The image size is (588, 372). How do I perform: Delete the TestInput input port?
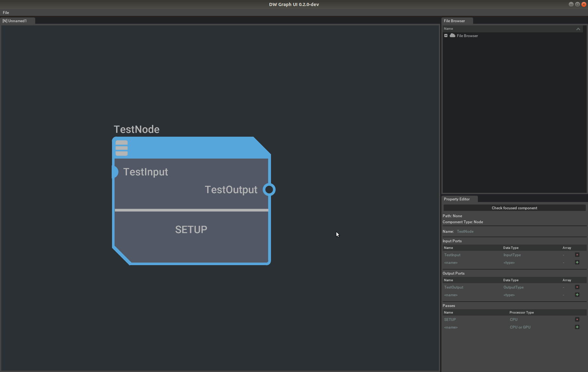coord(577,255)
